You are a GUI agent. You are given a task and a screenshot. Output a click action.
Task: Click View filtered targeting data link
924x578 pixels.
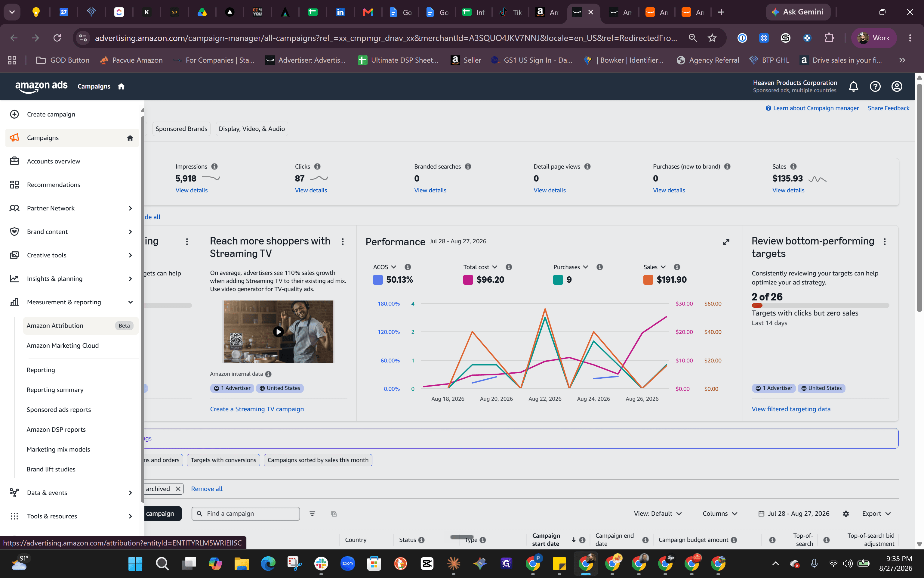pos(791,409)
